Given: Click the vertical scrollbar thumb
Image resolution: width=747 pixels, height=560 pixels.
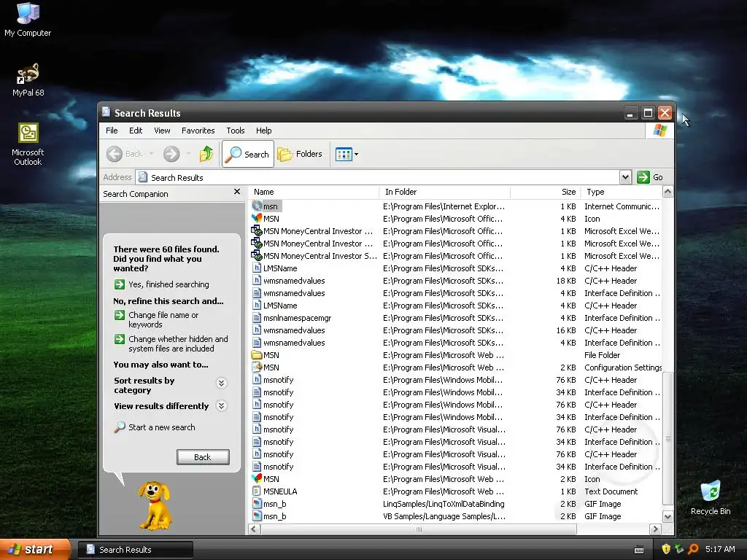Looking at the screenshot, I should (x=668, y=438).
